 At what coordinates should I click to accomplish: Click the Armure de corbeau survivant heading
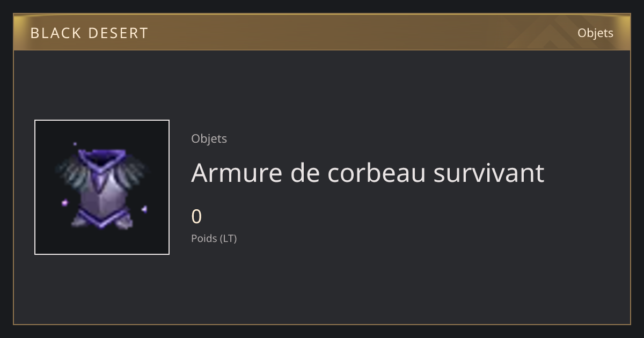pos(368,173)
